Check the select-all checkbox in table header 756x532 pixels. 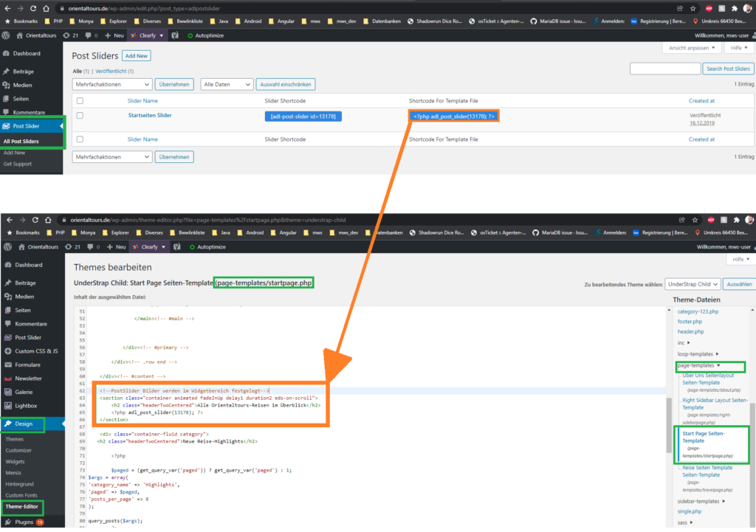[x=80, y=101]
